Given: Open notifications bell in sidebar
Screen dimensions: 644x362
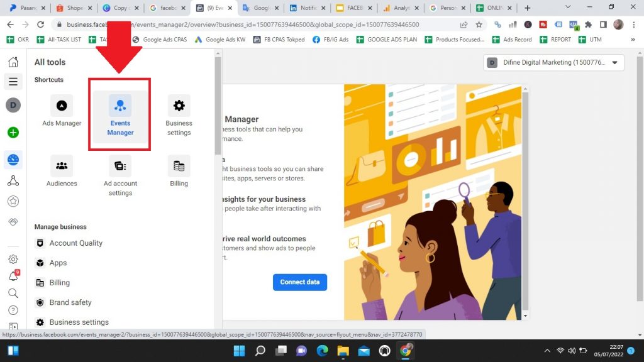Looking at the screenshot, I should [13, 276].
